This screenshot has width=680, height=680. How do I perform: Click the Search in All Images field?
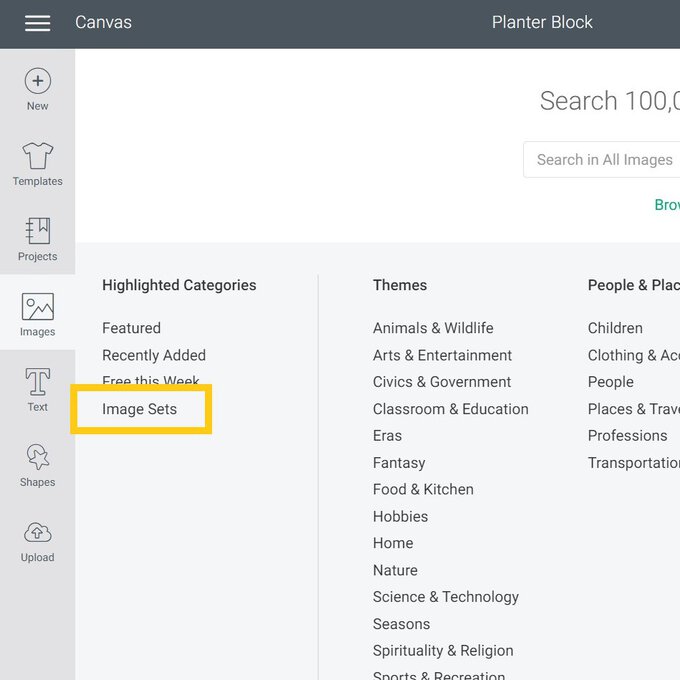[x=602, y=160]
